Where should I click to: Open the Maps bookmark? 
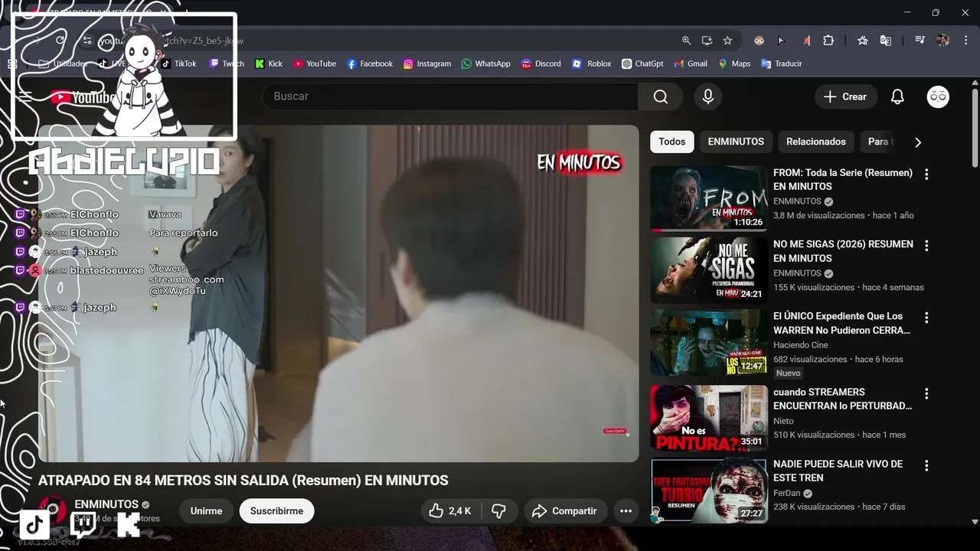[734, 64]
